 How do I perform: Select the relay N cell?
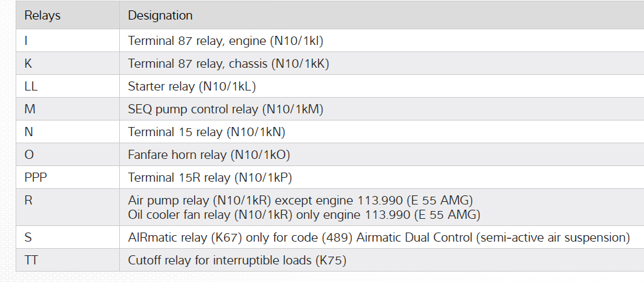coord(29,132)
